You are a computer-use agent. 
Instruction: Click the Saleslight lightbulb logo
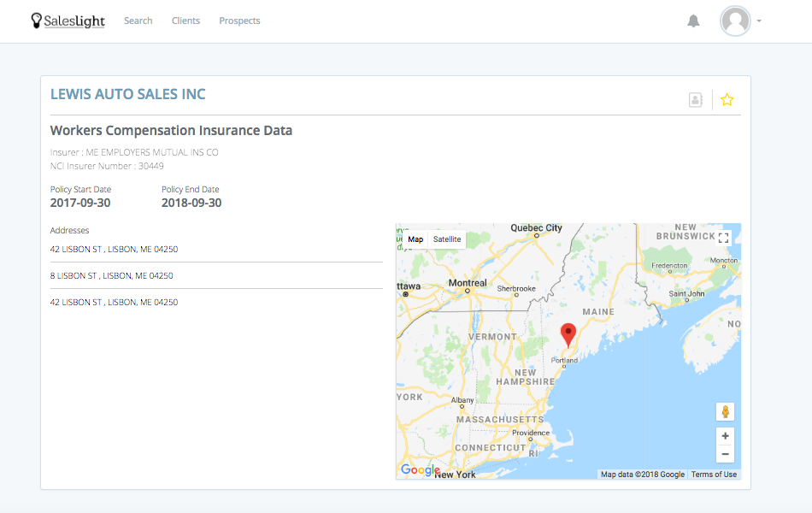[x=68, y=21]
